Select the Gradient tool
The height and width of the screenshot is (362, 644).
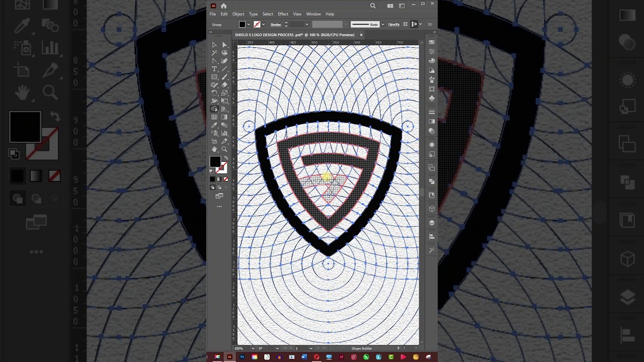(224, 117)
